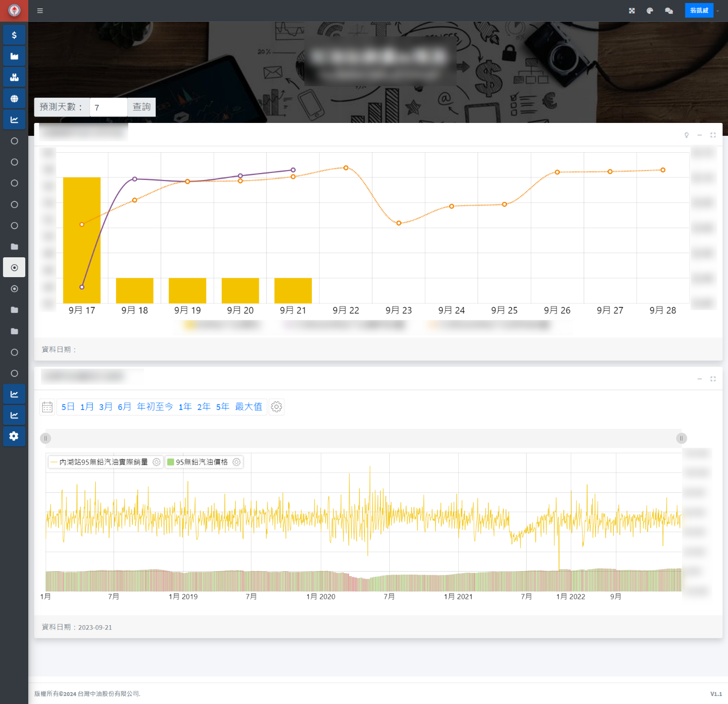
Task: Toggle the hamburger sidebar menu
Action: 40,11
